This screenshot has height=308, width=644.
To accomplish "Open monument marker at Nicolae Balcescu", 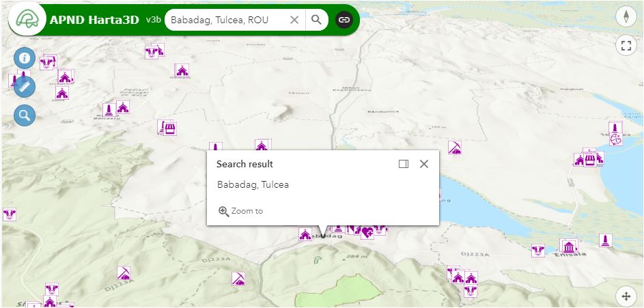I will [x=109, y=110].
